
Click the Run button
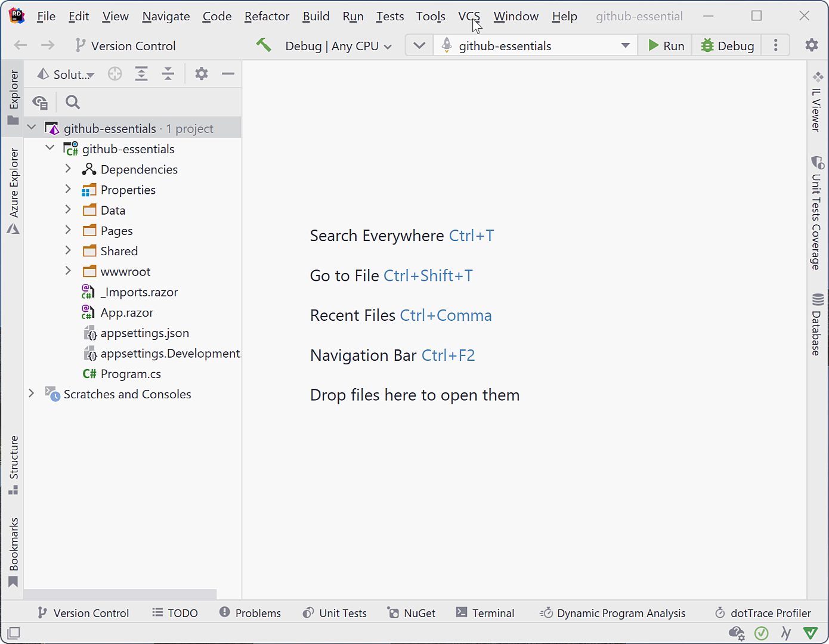(666, 46)
